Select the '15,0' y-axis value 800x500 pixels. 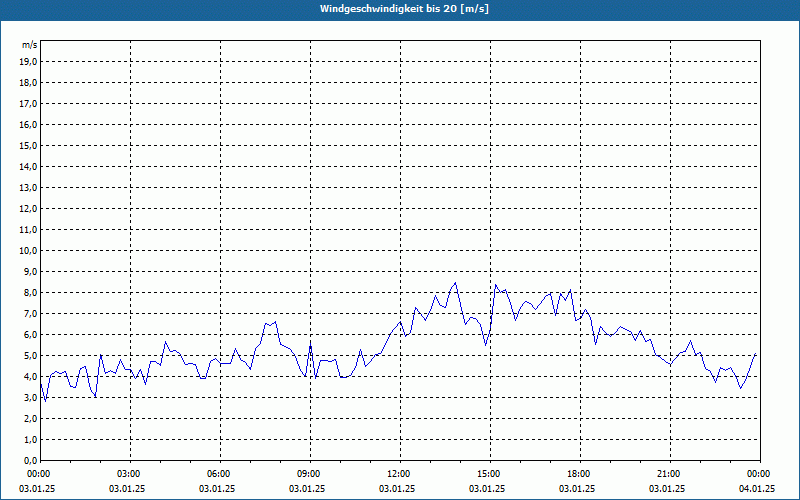point(29,145)
